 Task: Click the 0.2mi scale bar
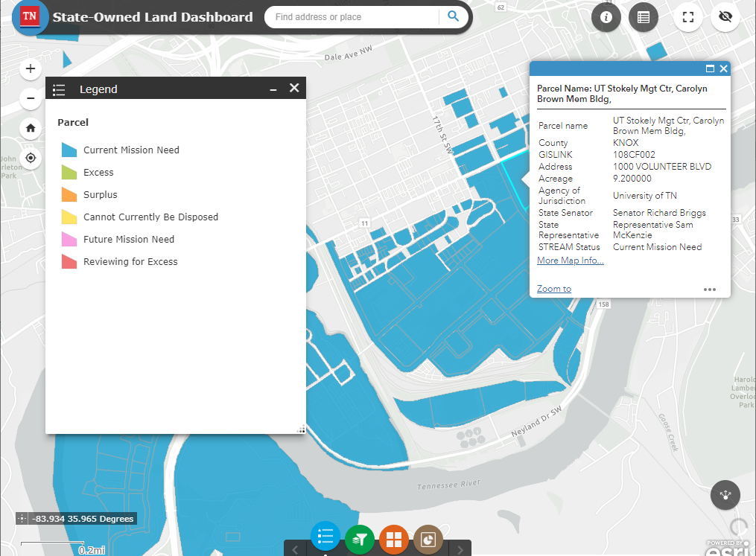tap(63, 548)
